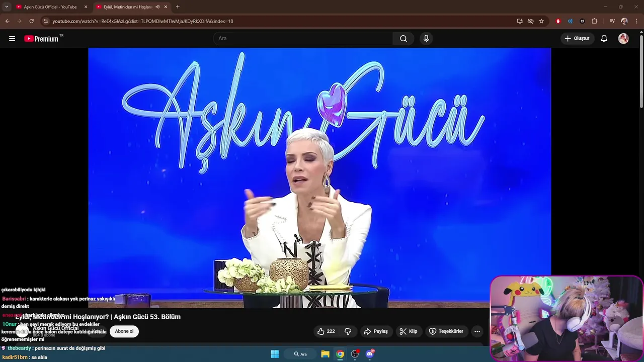Image resolution: width=644 pixels, height=362 pixels.
Task: Open Discord from taskbar
Action: click(370, 354)
